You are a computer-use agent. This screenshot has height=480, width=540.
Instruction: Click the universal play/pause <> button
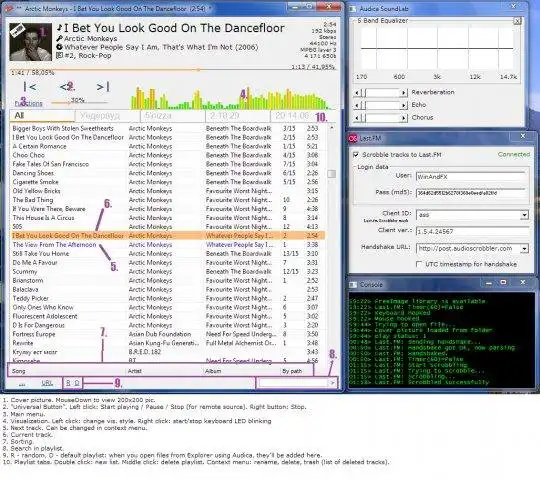click(67, 87)
